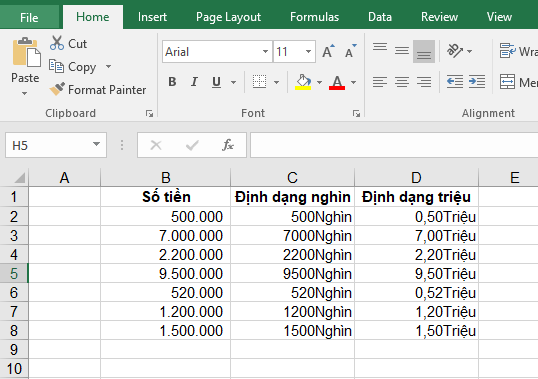Switch to the Review tab
538x379 pixels.
[x=440, y=17]
